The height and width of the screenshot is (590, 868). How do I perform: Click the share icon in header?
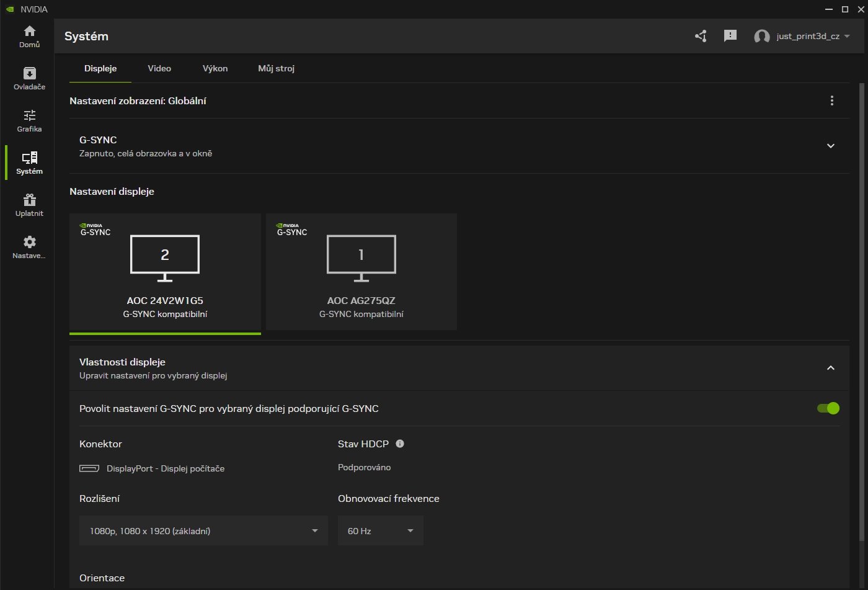point(701,36)
